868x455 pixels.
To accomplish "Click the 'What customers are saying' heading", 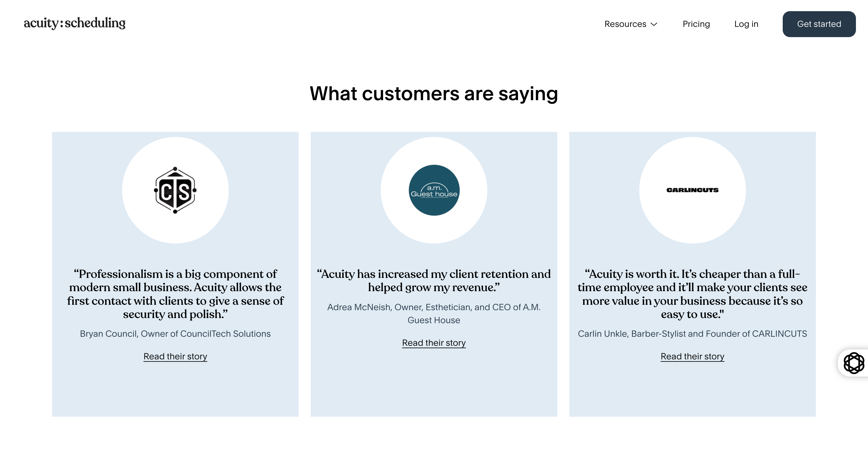I will (434, 94).
